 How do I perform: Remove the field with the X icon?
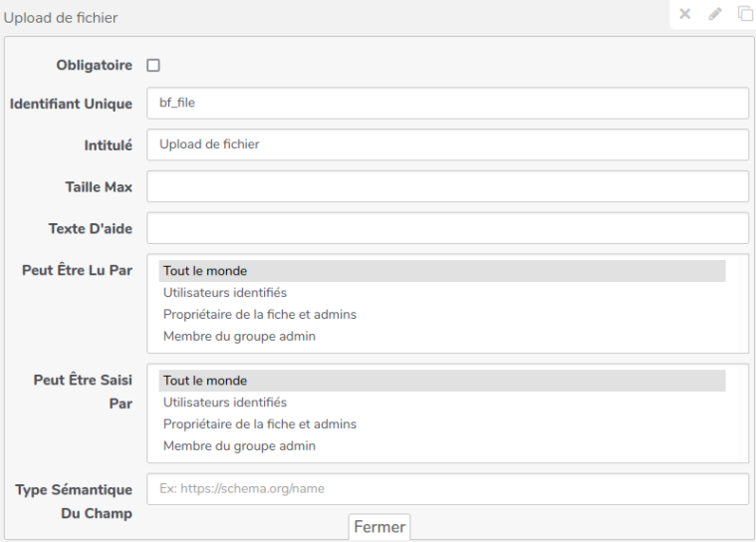684,14
